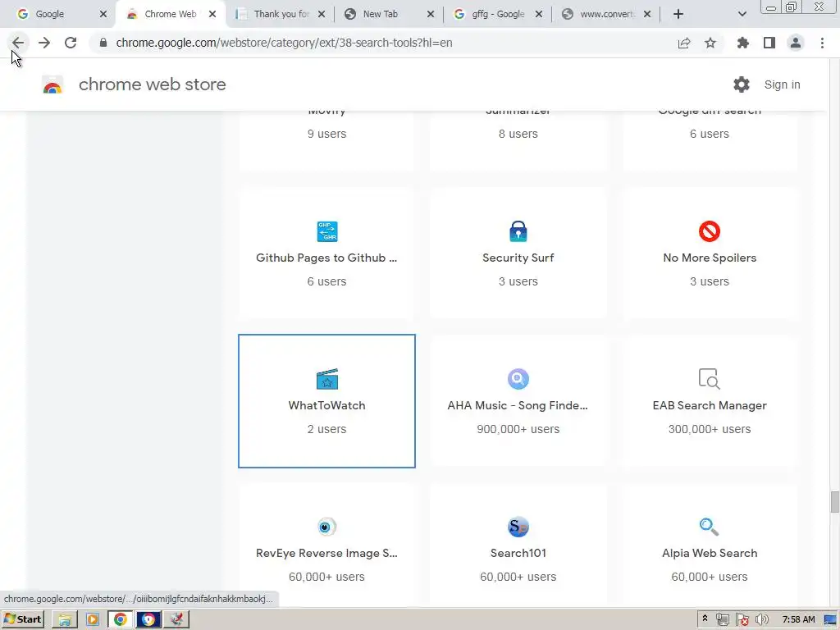
Task: Open the Chrome profile avatar
Action: (796, 43)
